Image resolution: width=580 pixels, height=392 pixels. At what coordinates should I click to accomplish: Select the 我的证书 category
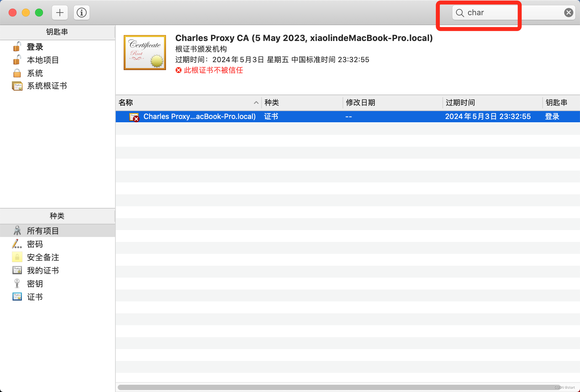(x=58, y=271)
